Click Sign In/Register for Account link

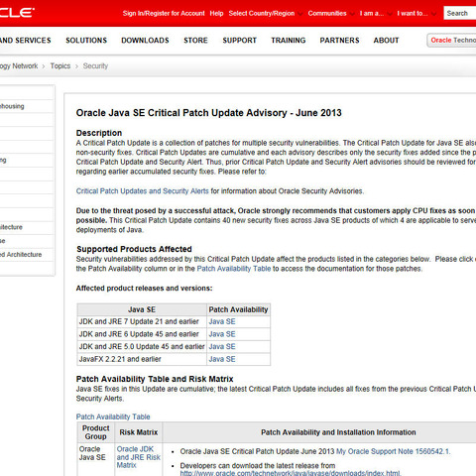(164, 13)
